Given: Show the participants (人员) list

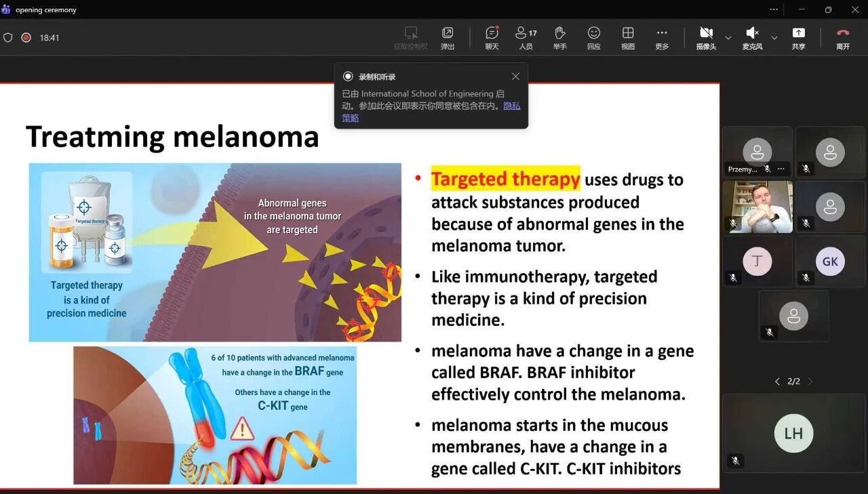Looking at the screenshot, I should 526,37.
